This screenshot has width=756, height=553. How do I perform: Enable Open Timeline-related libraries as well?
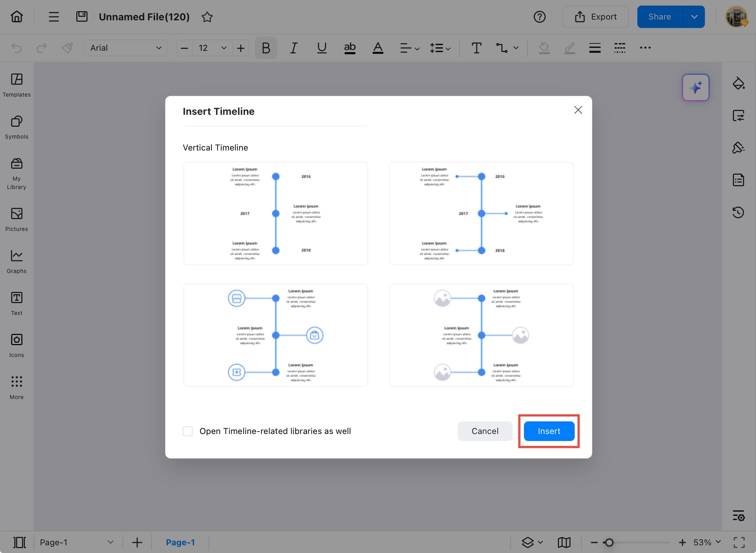tap(188, 431)
